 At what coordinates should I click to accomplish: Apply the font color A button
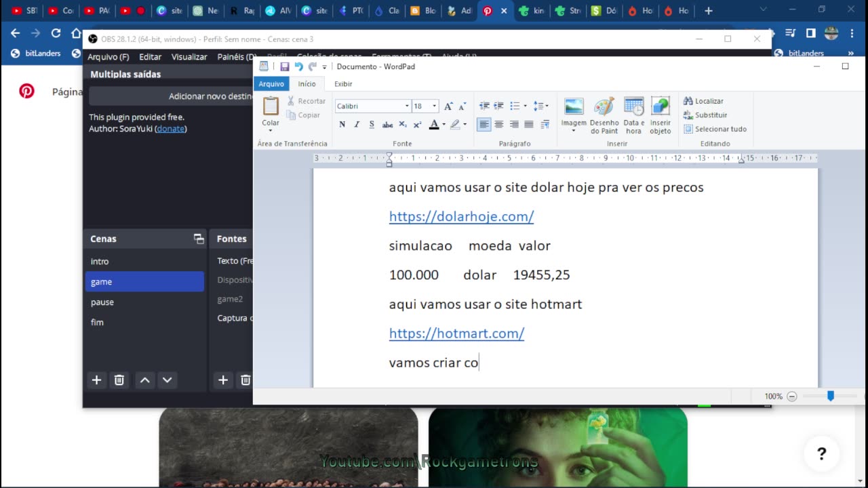pos(434,125)
